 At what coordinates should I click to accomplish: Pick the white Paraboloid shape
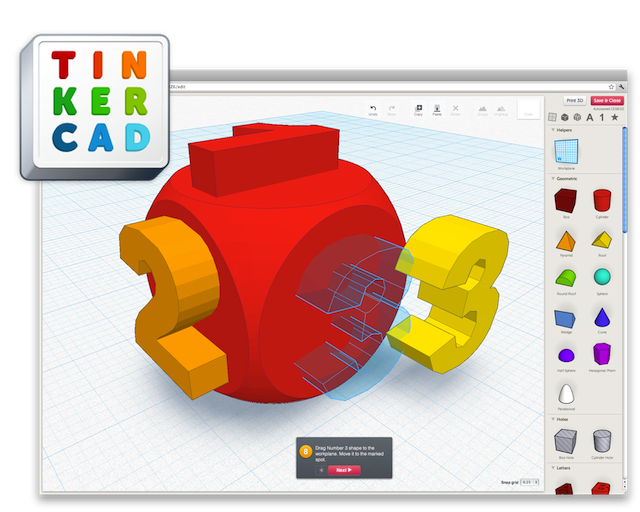566,394
